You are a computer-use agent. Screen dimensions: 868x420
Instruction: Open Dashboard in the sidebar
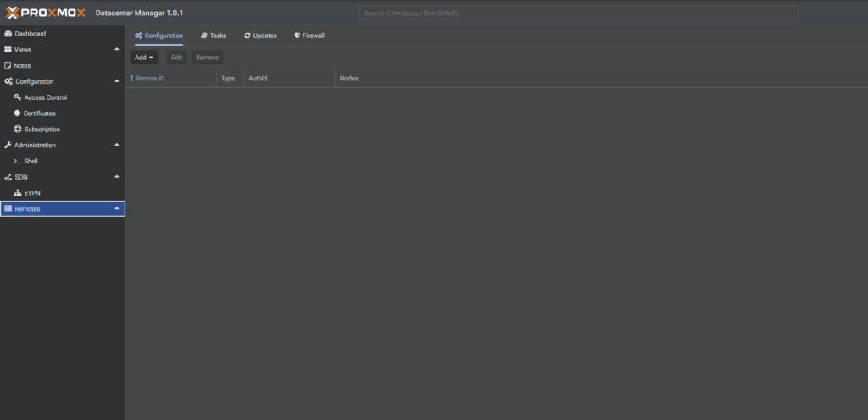(x=63, y=34)
